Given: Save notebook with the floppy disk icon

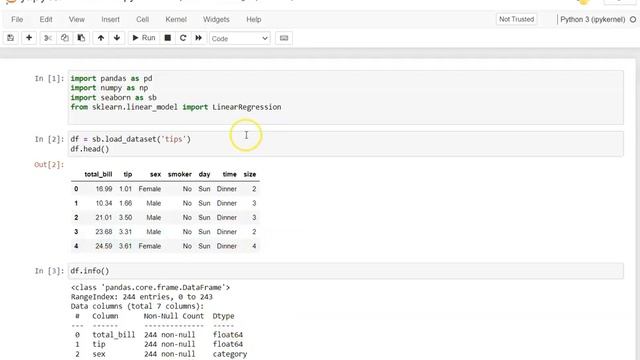Looking at the screenshot, I should 11,38.
